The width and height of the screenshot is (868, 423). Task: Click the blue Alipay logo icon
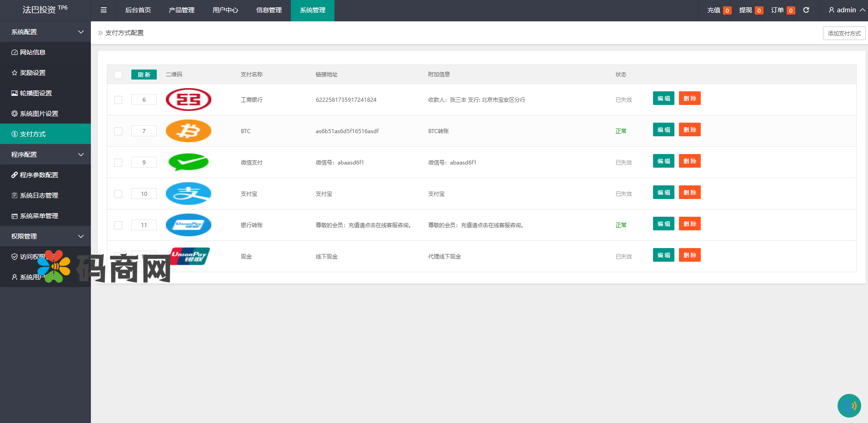188,194
